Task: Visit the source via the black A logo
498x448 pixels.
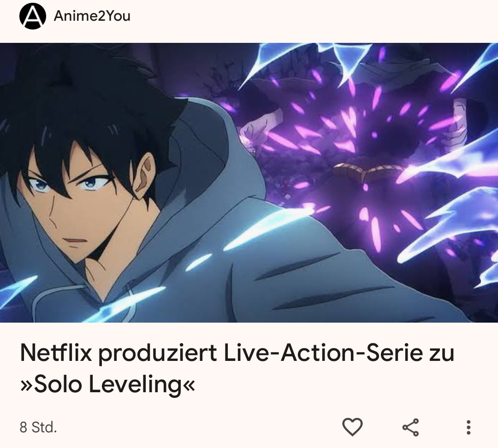Action: [x=32, y=16]
